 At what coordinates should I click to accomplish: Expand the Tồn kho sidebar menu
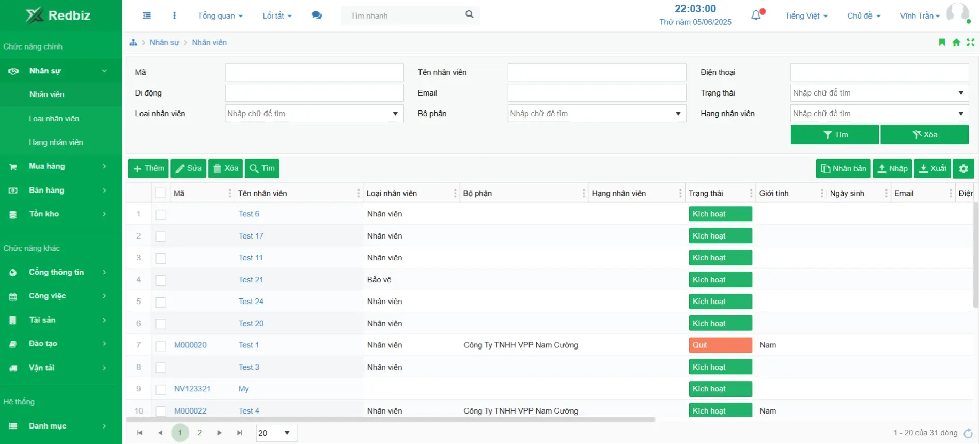tap(61, 214)
